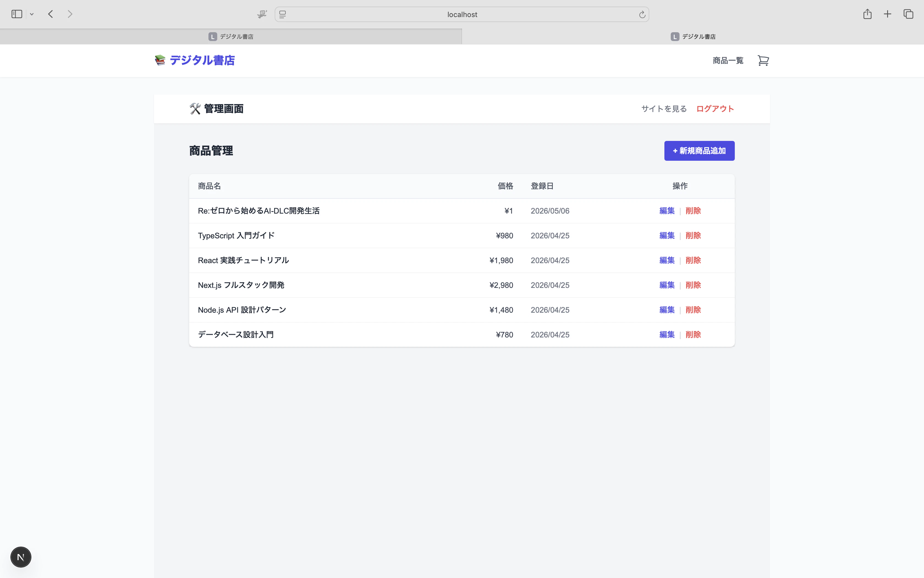924x578 pixels.
Task: Open the 商品一覧 navigation link
Action: pyautogui.click(x=728, y=60)
